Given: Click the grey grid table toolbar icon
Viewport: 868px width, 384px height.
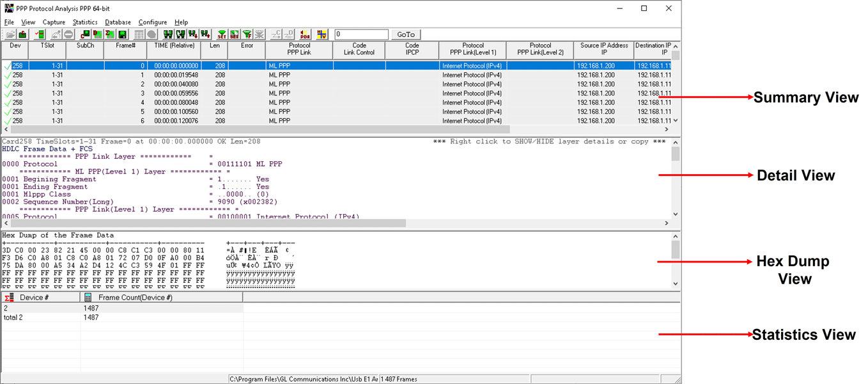Looking at the screenshot, I should coord(139,34).
